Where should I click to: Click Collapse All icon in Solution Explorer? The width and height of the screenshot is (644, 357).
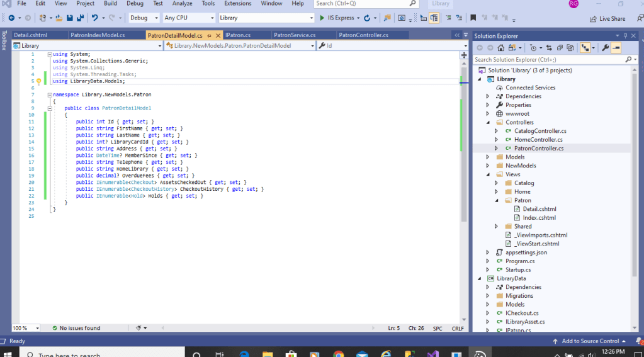(560, 48)
